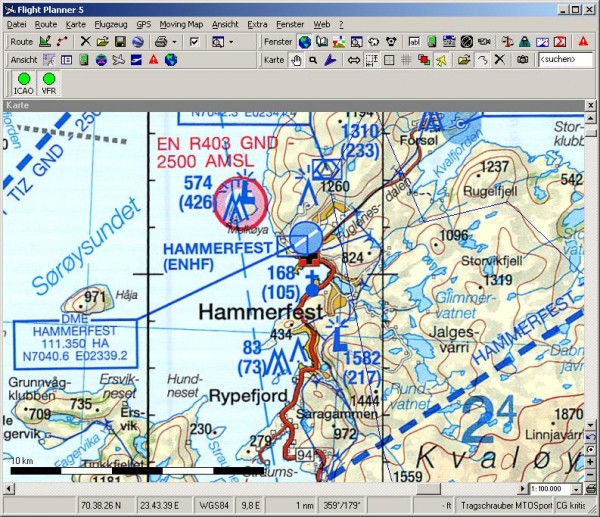Open map folder icon in Karte toolbar
Screen dimensions: 600x517
[x=464, y=60]
